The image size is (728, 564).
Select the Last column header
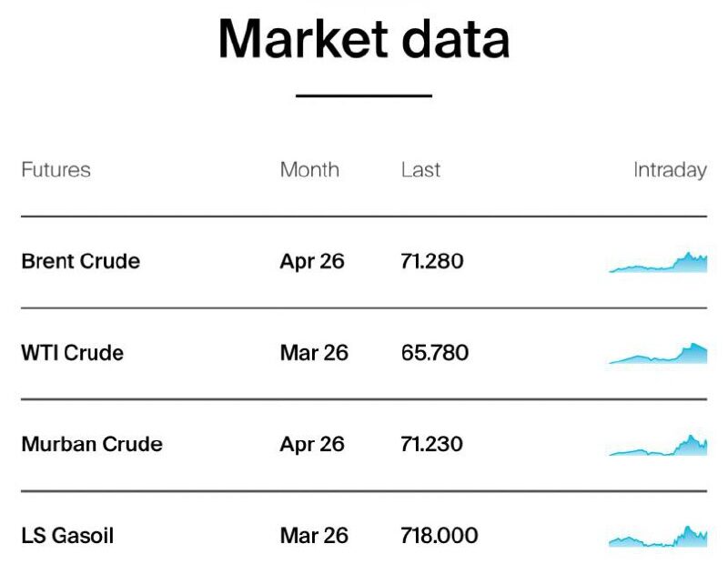click(420, 170)
